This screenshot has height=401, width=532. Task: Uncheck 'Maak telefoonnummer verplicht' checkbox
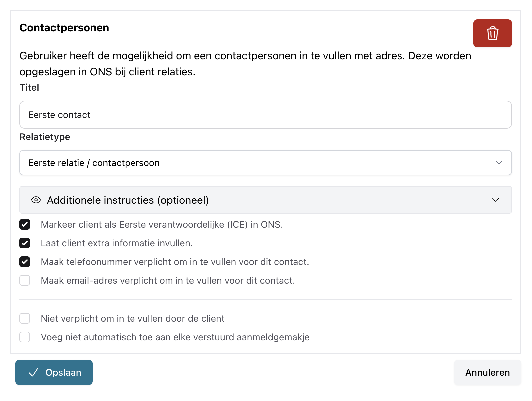25,262
